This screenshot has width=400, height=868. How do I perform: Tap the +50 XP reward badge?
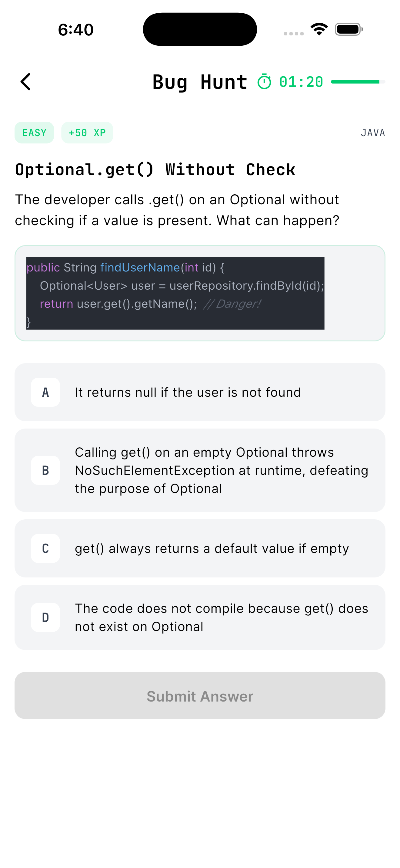(x=87, y=133)
